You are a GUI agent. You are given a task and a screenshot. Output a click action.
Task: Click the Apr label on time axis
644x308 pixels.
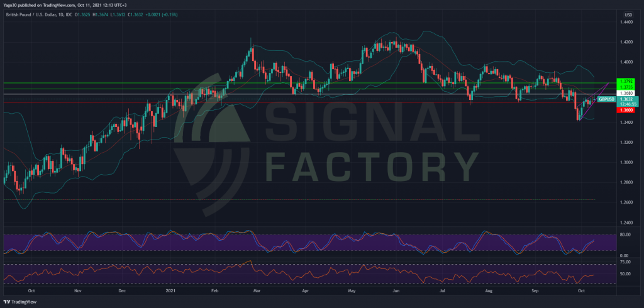point(305,290)
